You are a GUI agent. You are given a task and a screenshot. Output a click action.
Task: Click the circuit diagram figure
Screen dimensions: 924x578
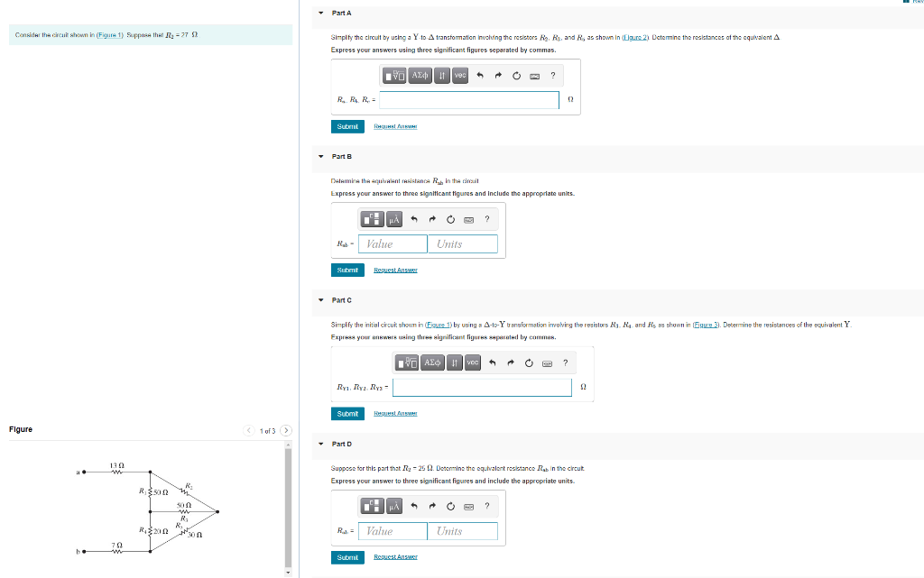pyautogui.click(x=147, y=509)
